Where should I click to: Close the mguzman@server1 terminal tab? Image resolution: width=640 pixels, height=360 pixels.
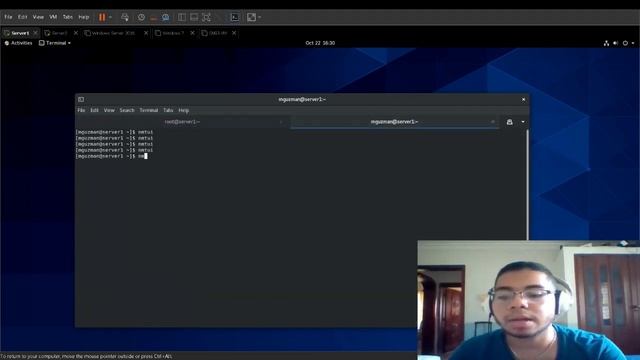tap(493, 122)
